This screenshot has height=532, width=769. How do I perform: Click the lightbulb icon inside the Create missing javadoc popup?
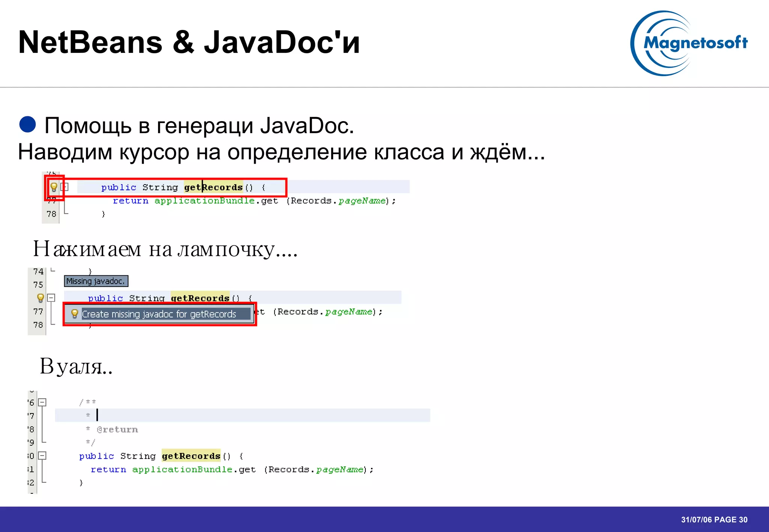(x=74, y=314)
